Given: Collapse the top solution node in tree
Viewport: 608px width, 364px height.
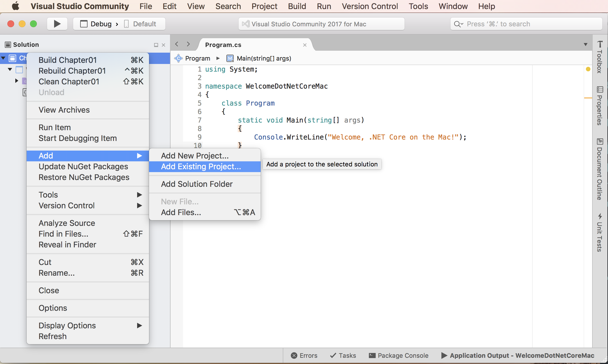Looking at the screenshot, I should point(3,58).
